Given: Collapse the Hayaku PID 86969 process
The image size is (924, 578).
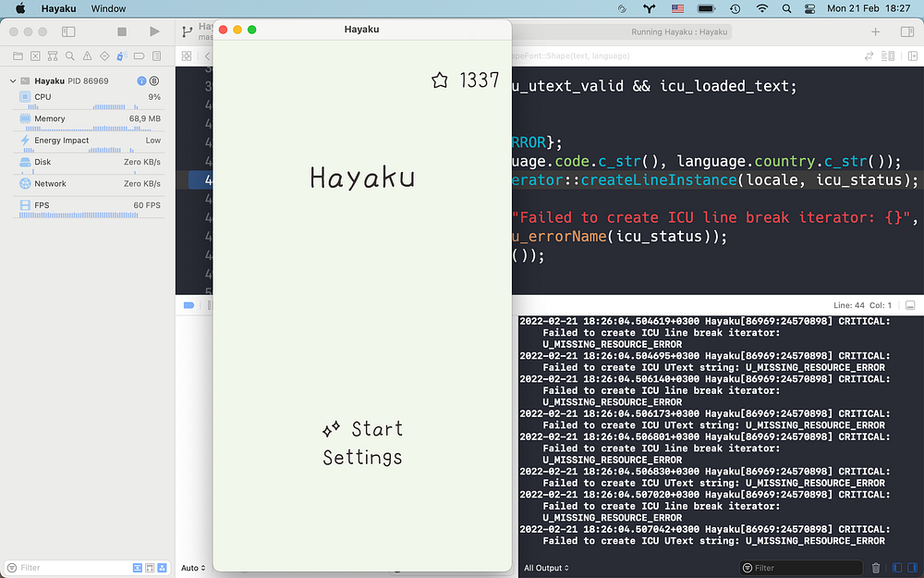Looking at the screenshot, I should coord(13,80).
